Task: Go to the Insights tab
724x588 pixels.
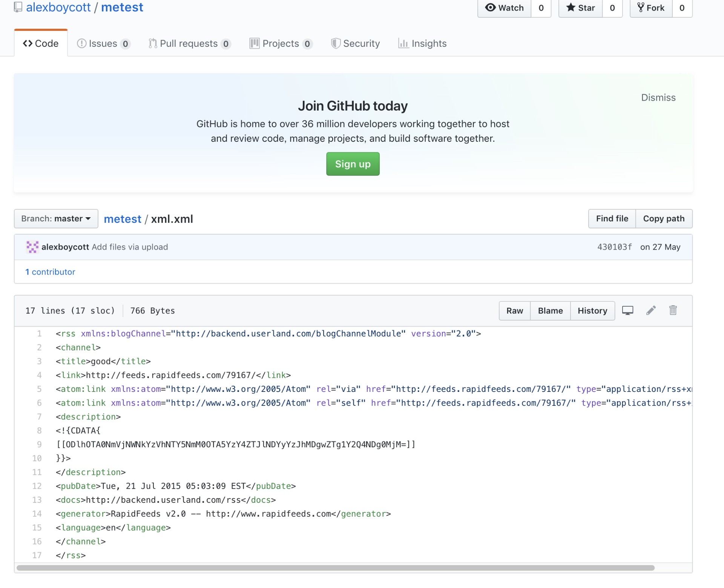Action: pos(422,44)
